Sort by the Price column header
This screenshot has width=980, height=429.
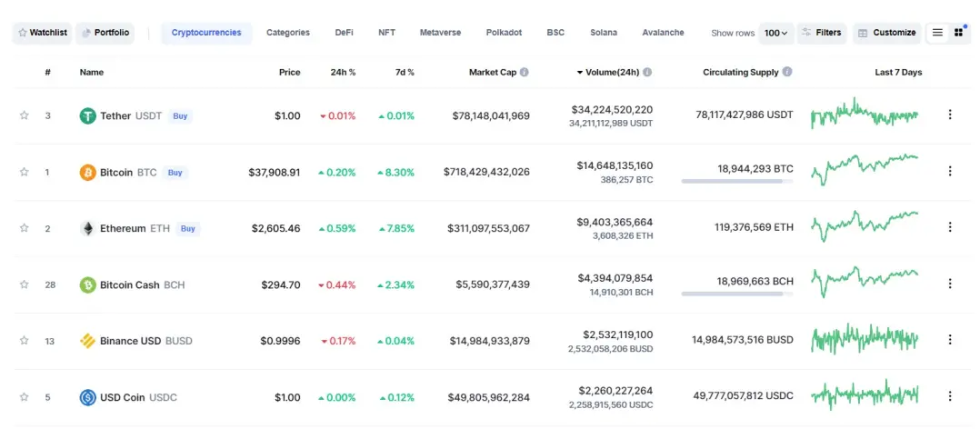tap(289, 73)
